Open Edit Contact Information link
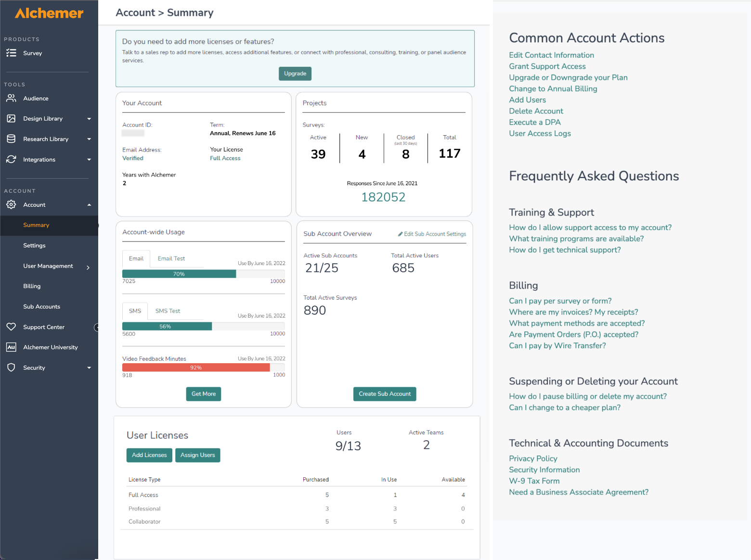The width and height of the screenshot is (751, 560). 552,55
